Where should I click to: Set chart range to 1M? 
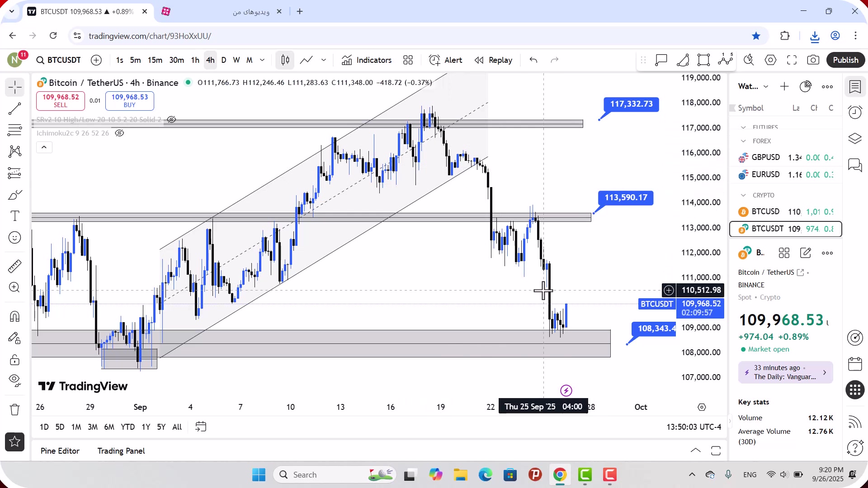[76, 427]
